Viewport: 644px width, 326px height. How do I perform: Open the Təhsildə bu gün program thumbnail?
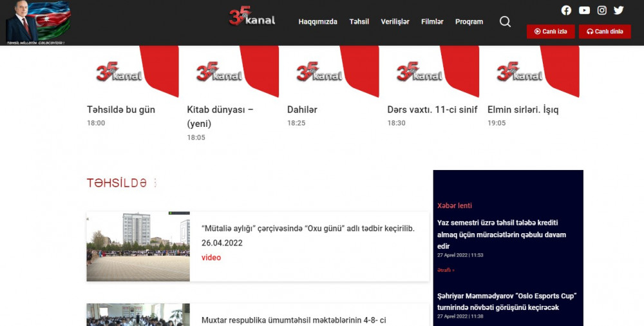[x=133, y=72]
